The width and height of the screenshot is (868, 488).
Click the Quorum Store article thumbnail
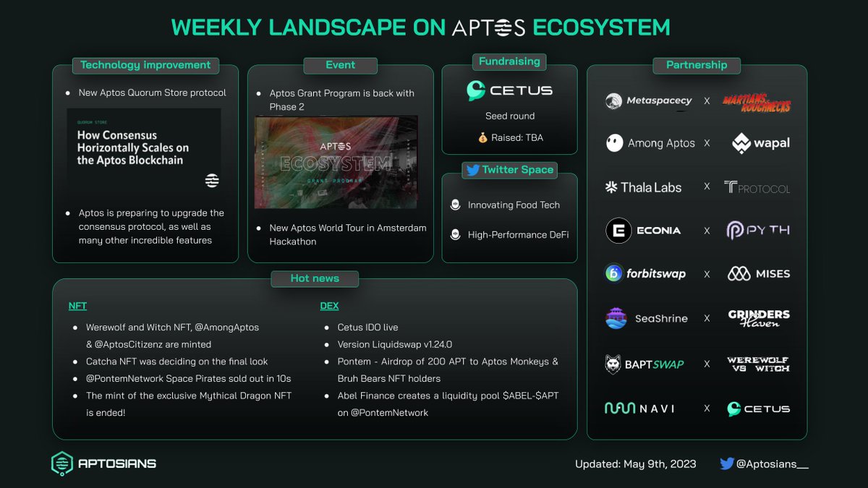[x=144, y=150]
